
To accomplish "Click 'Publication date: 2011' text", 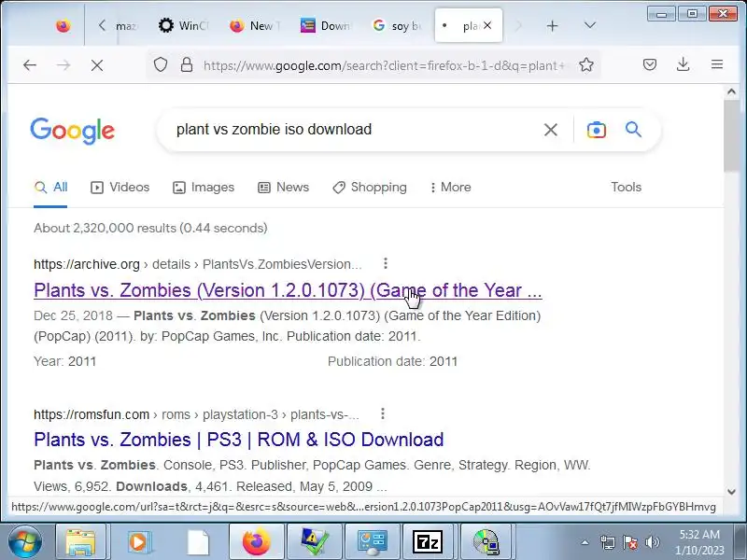I will tap(392, 361).
